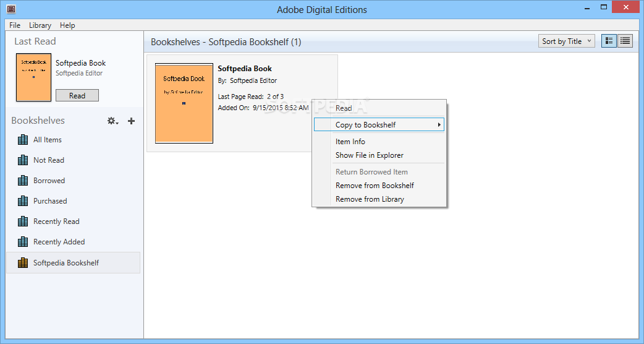Minimize the Adobe Digital Editions window
Image resolution: width=644 pixels, height=344 pixels.
[586, 7]
